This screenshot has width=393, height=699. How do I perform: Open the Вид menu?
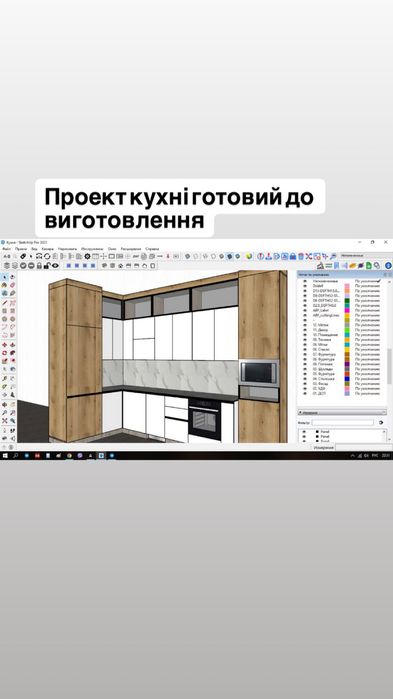[34, 249]
